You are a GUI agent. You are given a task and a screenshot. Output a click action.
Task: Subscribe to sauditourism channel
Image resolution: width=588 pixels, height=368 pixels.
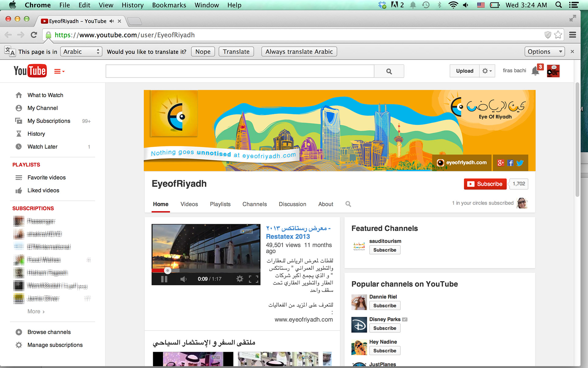pyautogui.click(x=385, y=250)
